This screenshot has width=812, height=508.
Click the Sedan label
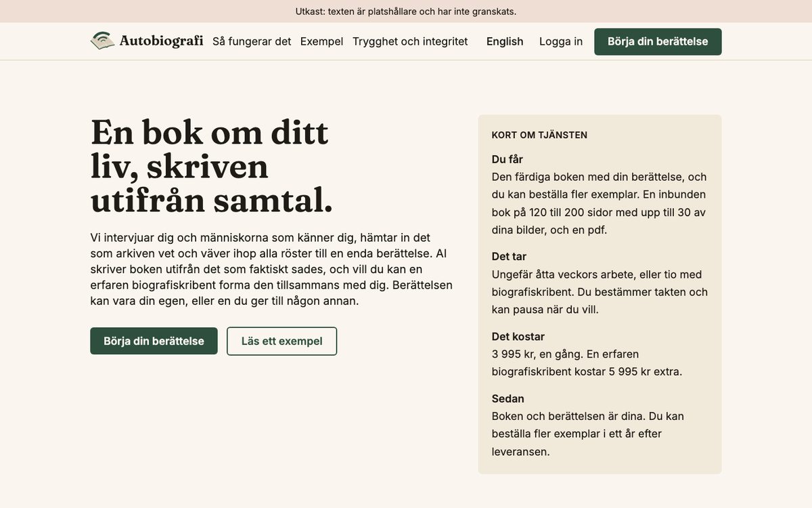click(508, 398)
